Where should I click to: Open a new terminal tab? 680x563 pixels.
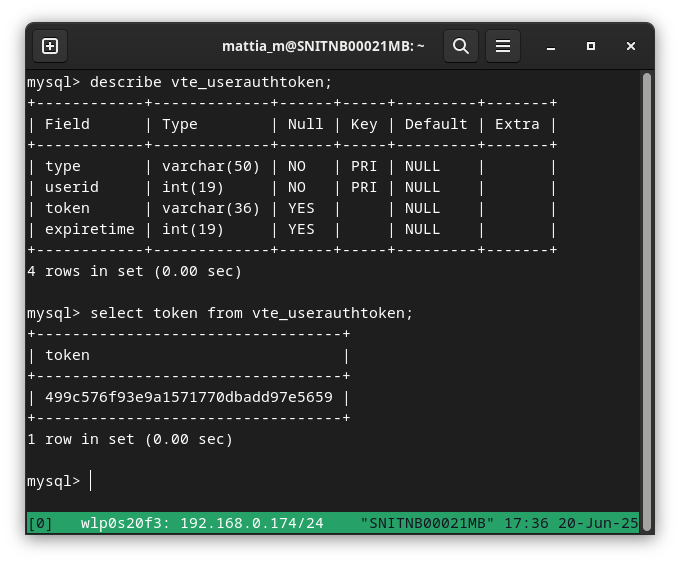pyautogui.click(x=50, y=46)
